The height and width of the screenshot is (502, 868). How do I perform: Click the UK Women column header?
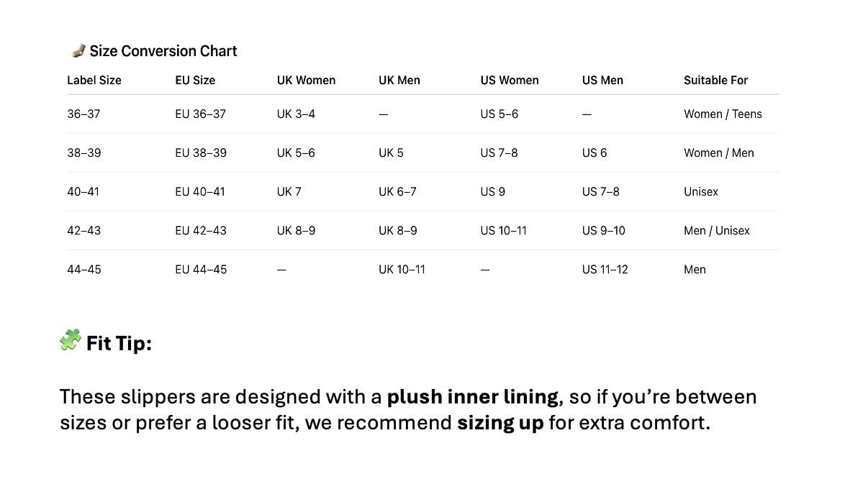coord(306,81)
